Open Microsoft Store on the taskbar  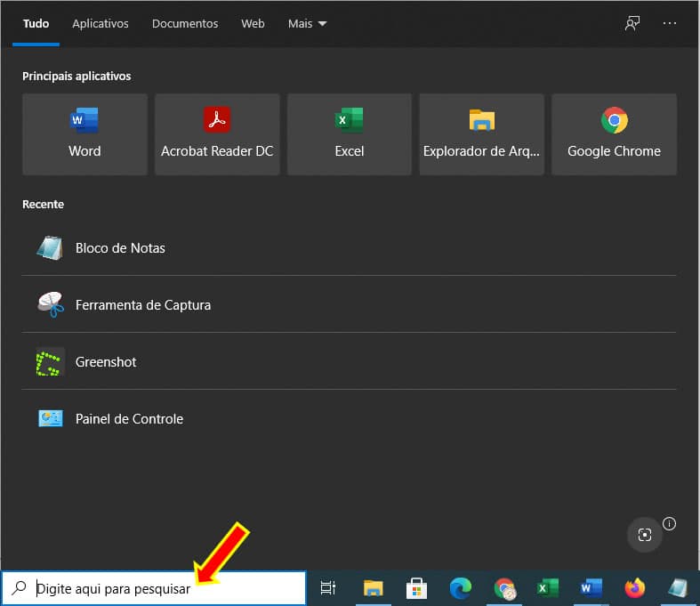[x=416, y=588]
